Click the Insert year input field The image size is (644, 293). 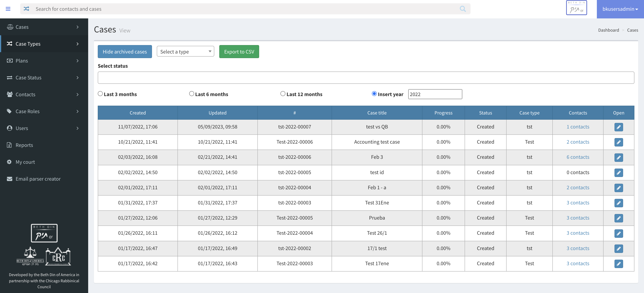click(435, 94)
